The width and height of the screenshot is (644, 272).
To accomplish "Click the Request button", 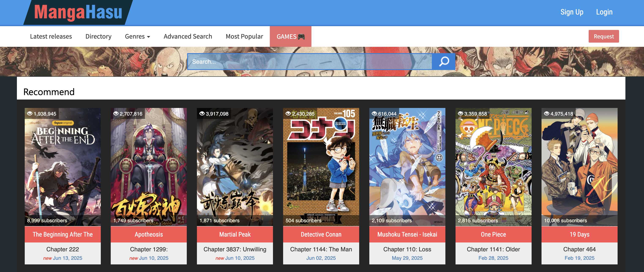I will [604, 36].
